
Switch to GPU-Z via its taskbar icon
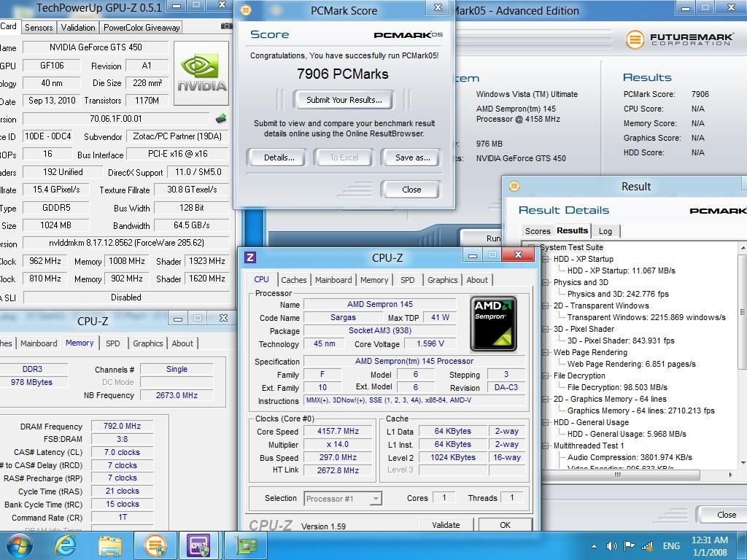pyautogui.click(x=246, y=545)
